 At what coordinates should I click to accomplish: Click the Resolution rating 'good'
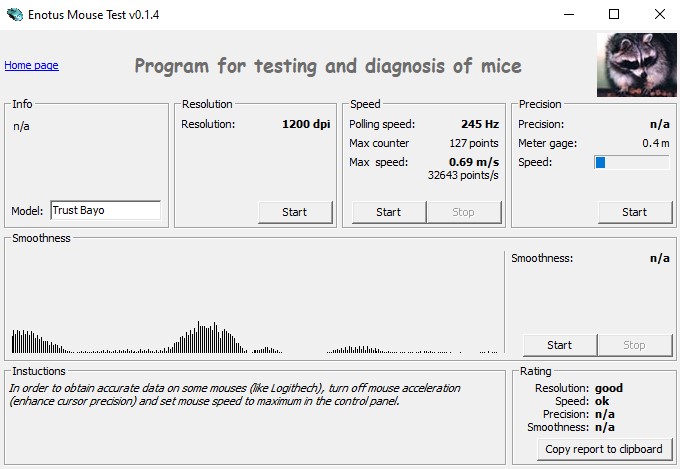609,388
